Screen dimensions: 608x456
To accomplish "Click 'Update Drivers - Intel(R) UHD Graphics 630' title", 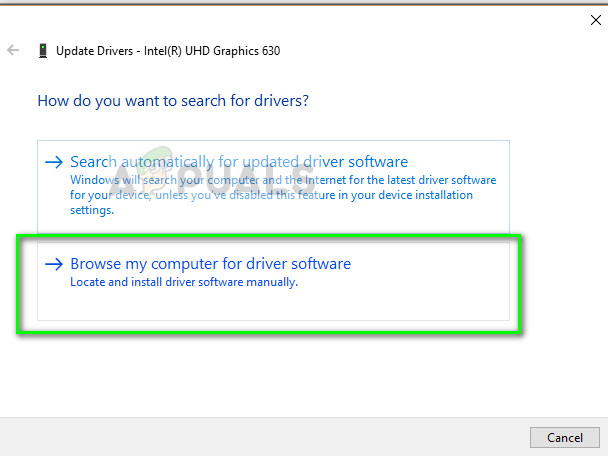I will 168,51.
